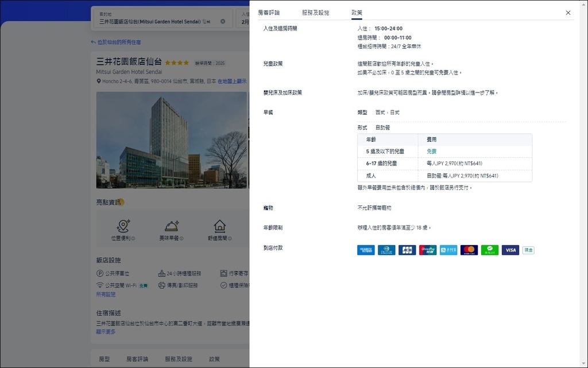
Task: Click the 舒適房間 room highlight icon
Action: (x=220, y=226)
